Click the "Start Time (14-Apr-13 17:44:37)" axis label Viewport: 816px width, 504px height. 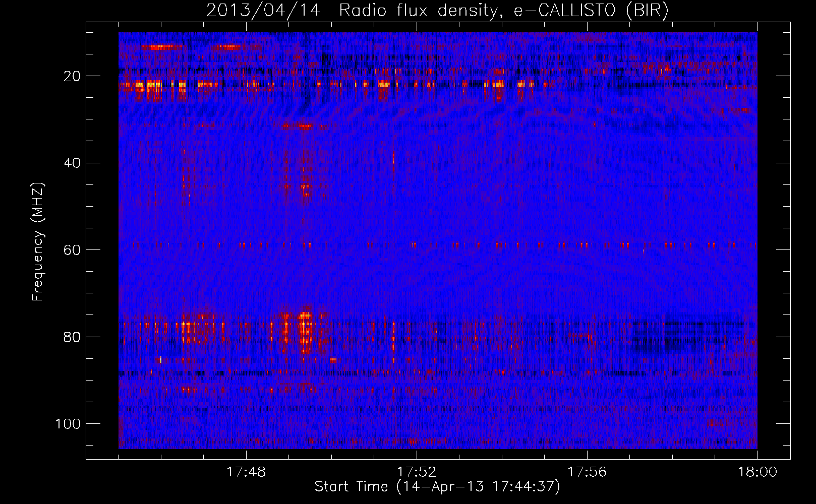tap(437, 487)
